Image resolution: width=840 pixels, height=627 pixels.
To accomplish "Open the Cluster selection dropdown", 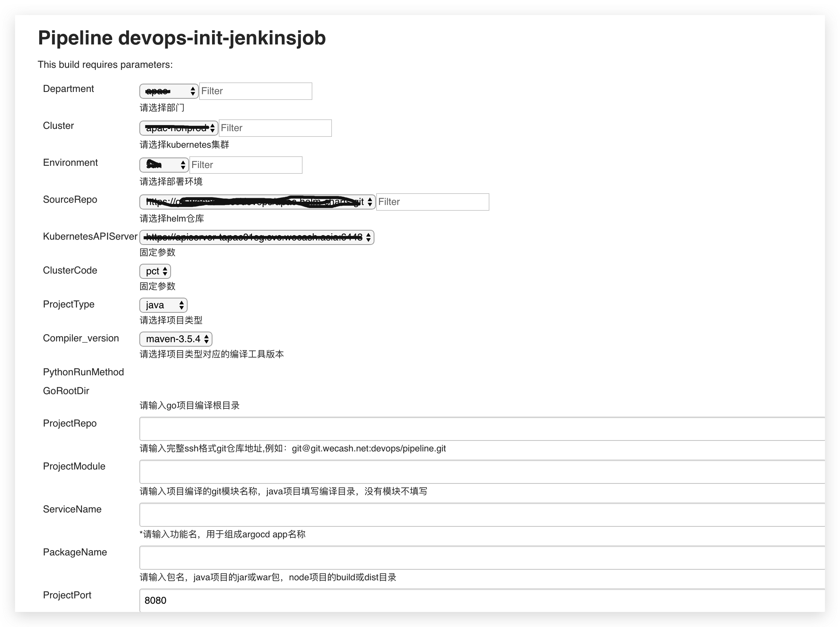I will 178,128.
